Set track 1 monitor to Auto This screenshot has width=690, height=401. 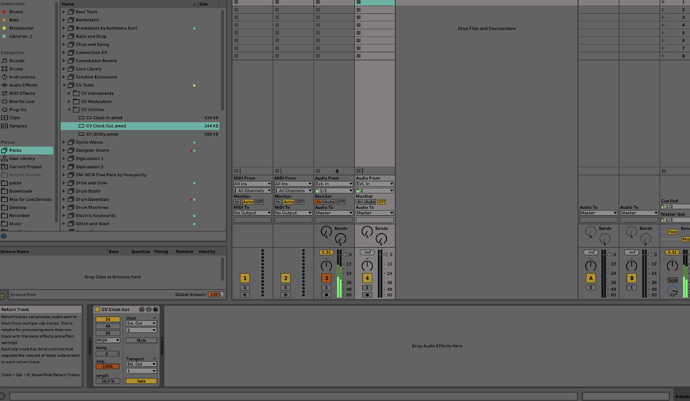[x=248, y=202]
